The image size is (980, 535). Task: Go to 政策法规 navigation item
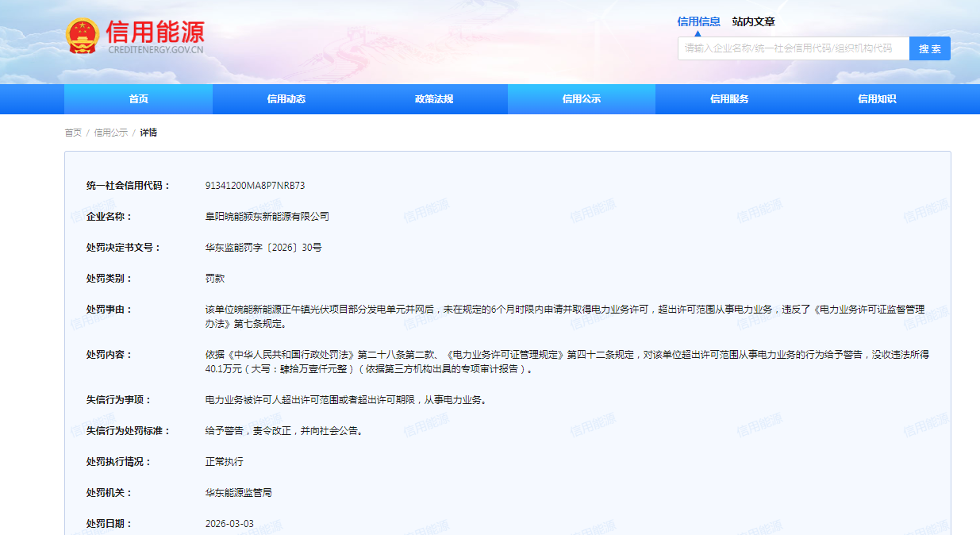click(434, 99)
